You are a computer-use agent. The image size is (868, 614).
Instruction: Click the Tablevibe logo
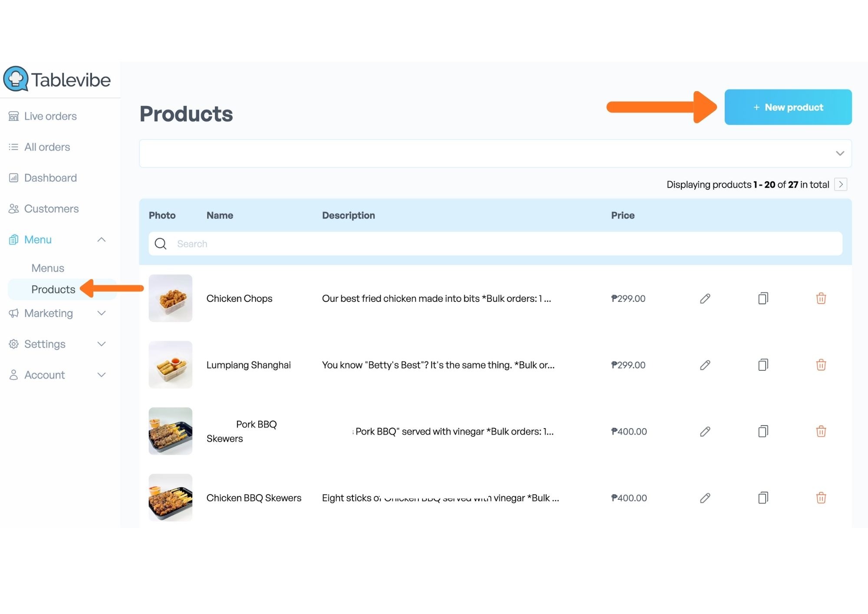[x=57, y=79]
